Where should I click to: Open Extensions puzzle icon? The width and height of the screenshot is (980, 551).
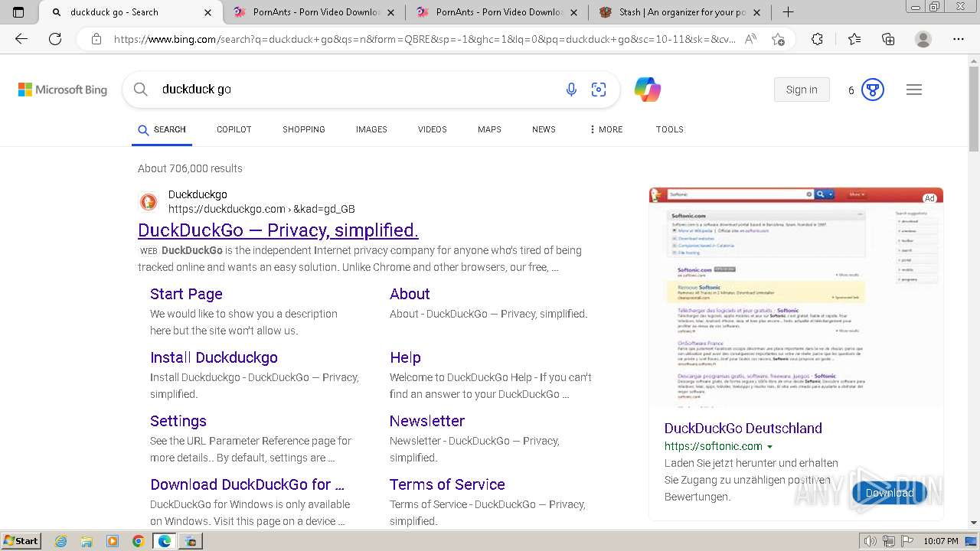[818, 39]
